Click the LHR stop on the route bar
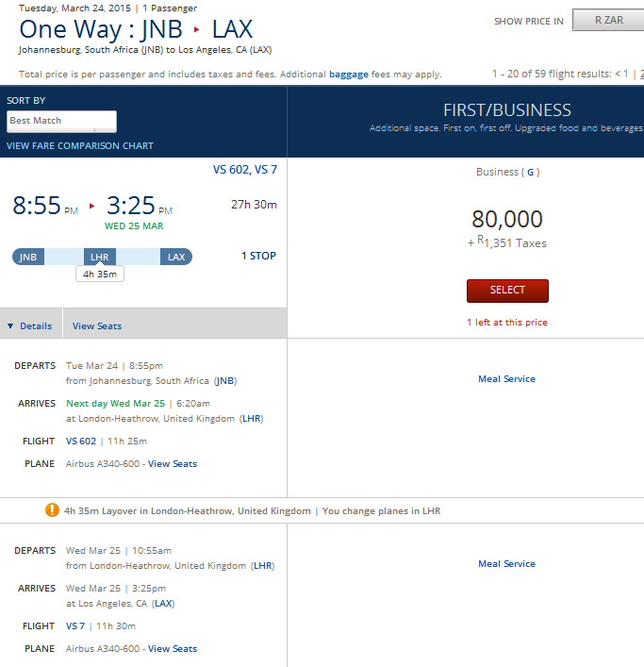Image resolution: width=644 pixels, height=667 pixels. tap(99, 257)
